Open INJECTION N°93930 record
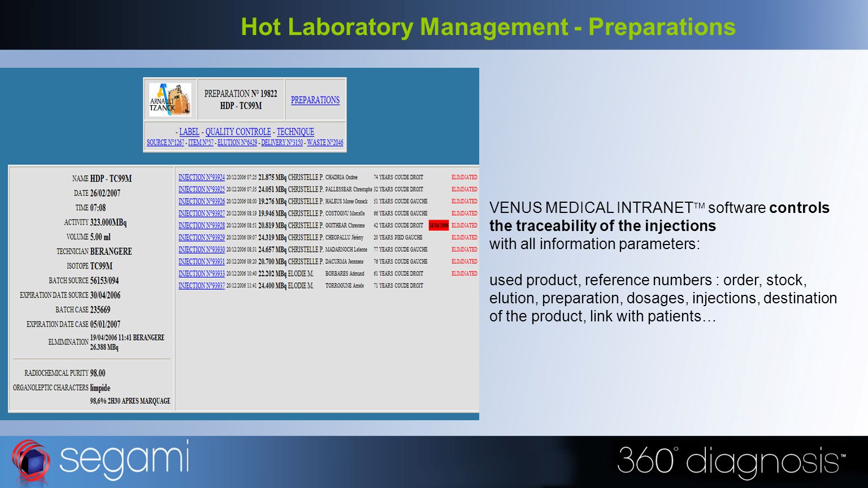Viewport: 868px width, 488px height. coord(202,250)
